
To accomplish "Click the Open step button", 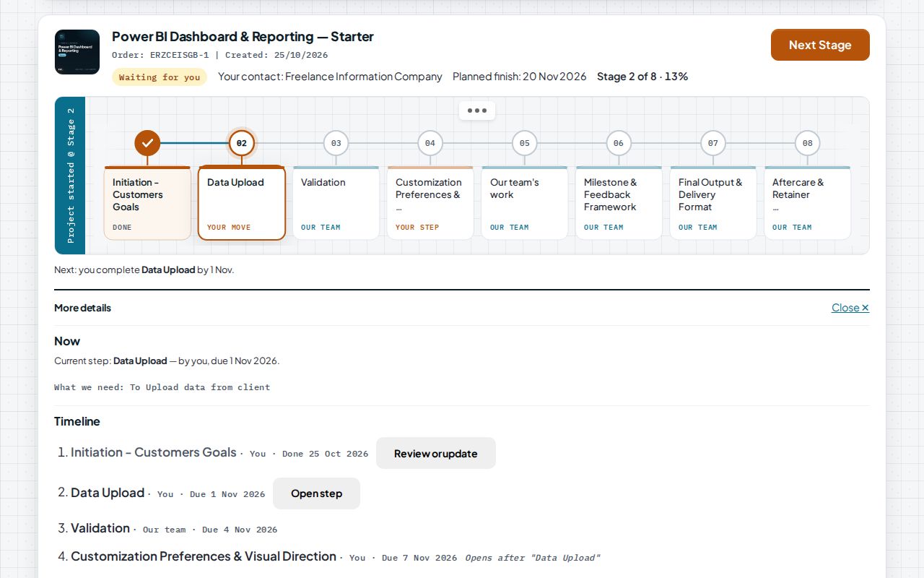I will (316, 493).
